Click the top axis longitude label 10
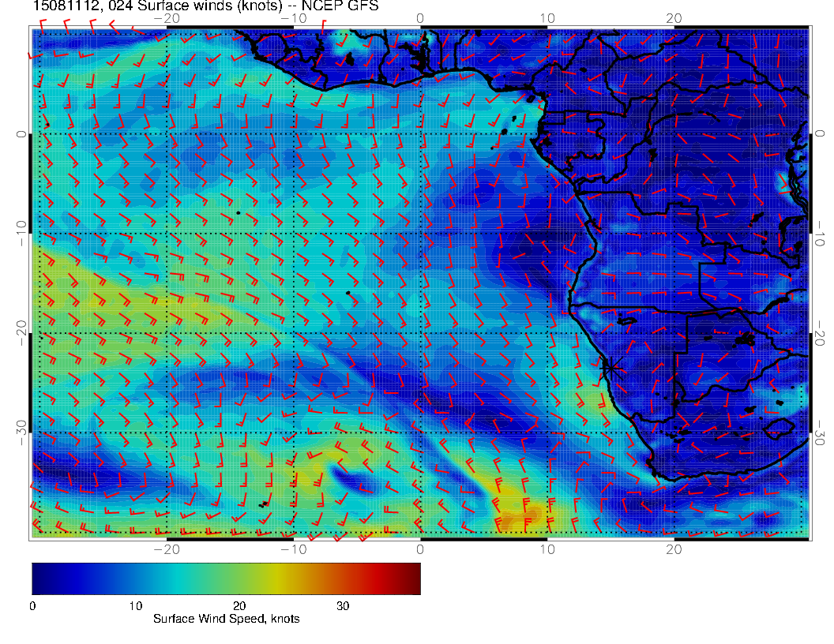The height and width of the screenshot is (644, 834). [x=547, y=19]
